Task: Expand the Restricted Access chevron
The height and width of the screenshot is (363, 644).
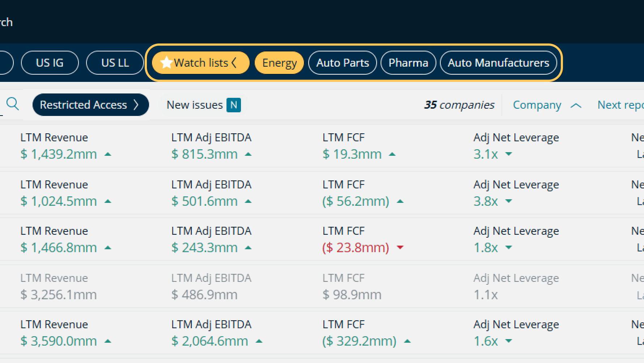Action: tap(136, 105)
